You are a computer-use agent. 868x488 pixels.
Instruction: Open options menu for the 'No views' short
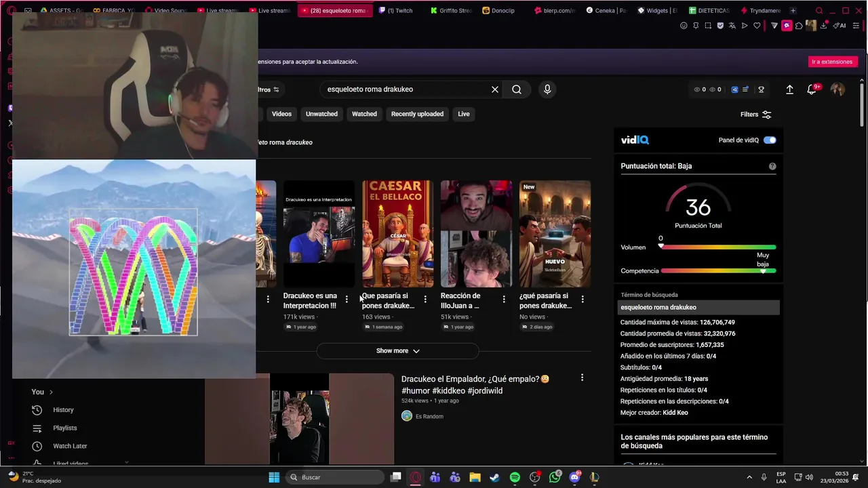pos(583,299)
